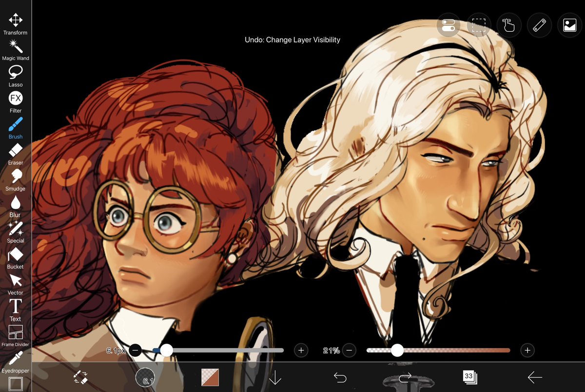Image resolution: width=585 pixels, height=392 pixels.
Task: Select the Vector tool
Action: [x=16, y=285]
